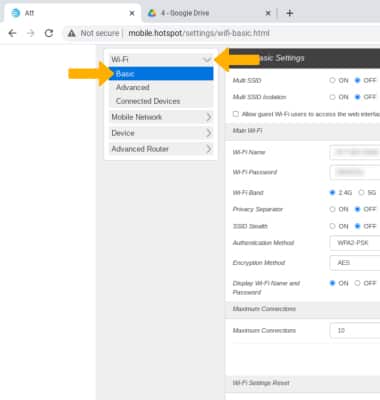Close the Att tab
Viewport: 380px width, 400px height.
pos(132,13)
